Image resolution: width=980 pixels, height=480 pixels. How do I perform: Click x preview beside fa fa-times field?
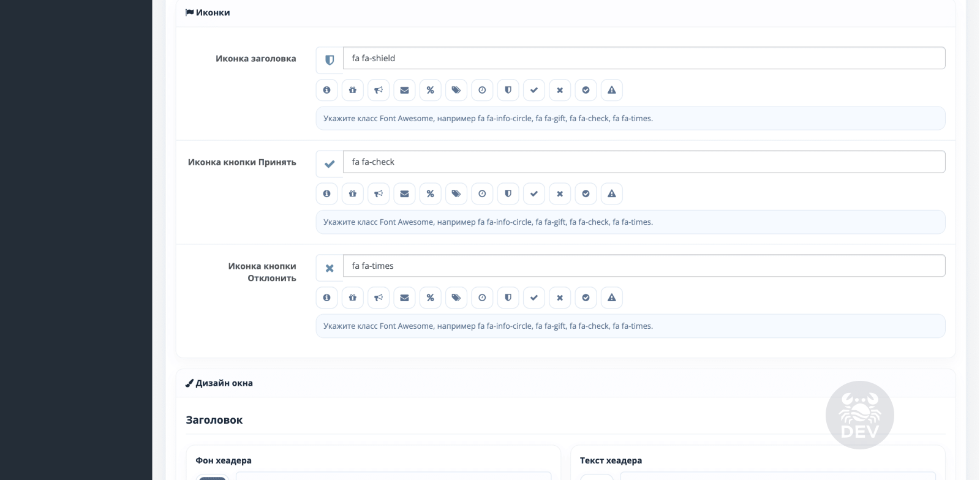point(330,268)
